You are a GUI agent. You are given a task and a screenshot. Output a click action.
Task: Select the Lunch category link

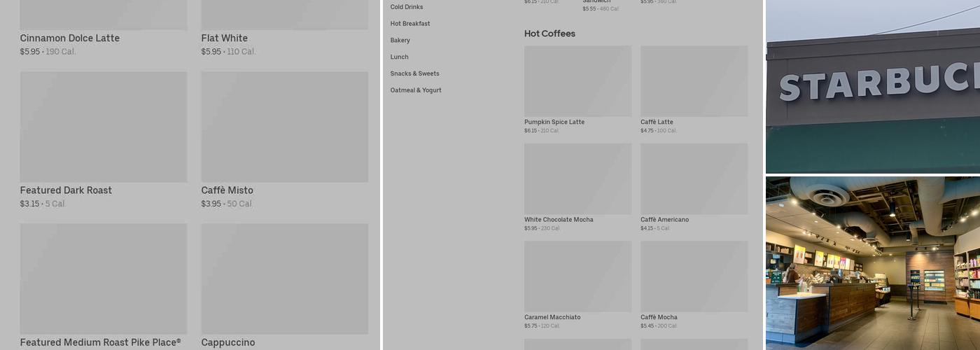point(400,57)
